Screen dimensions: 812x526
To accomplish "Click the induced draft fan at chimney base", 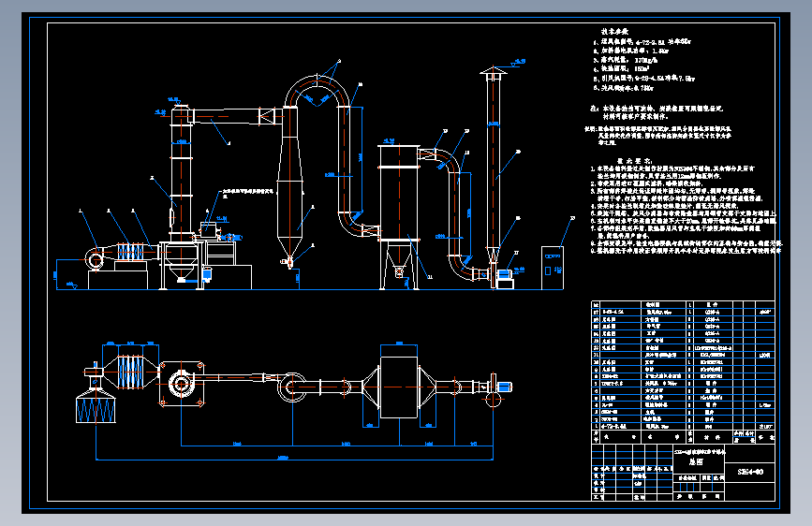I will (x=504, y=277).
